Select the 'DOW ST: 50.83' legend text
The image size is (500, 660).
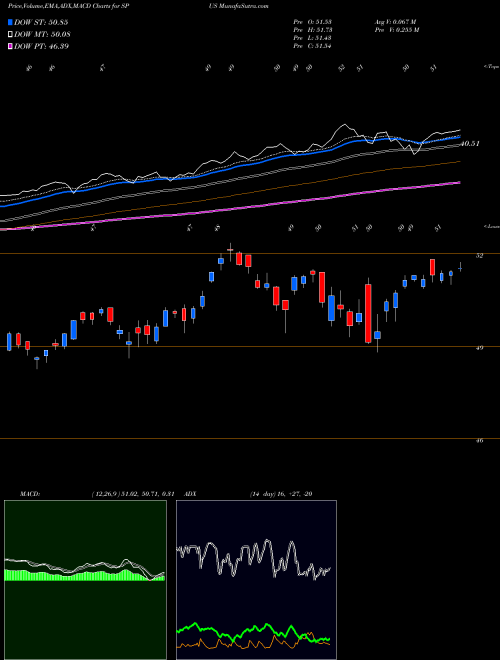41,23
